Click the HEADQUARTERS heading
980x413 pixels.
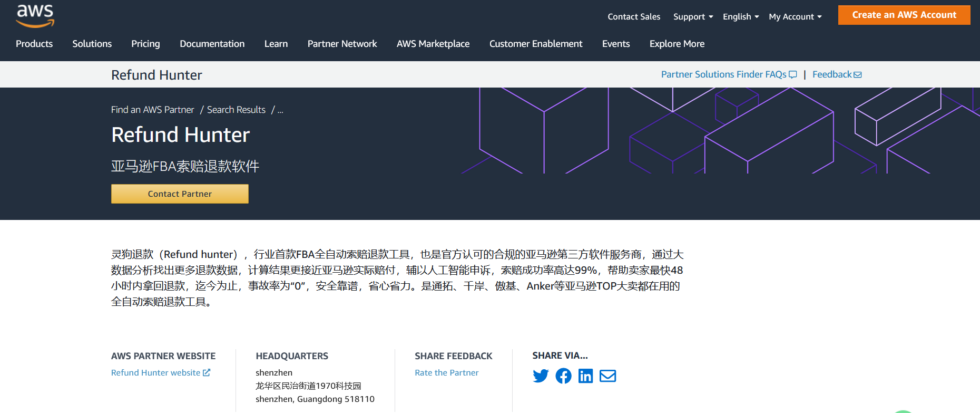point(292,356)
